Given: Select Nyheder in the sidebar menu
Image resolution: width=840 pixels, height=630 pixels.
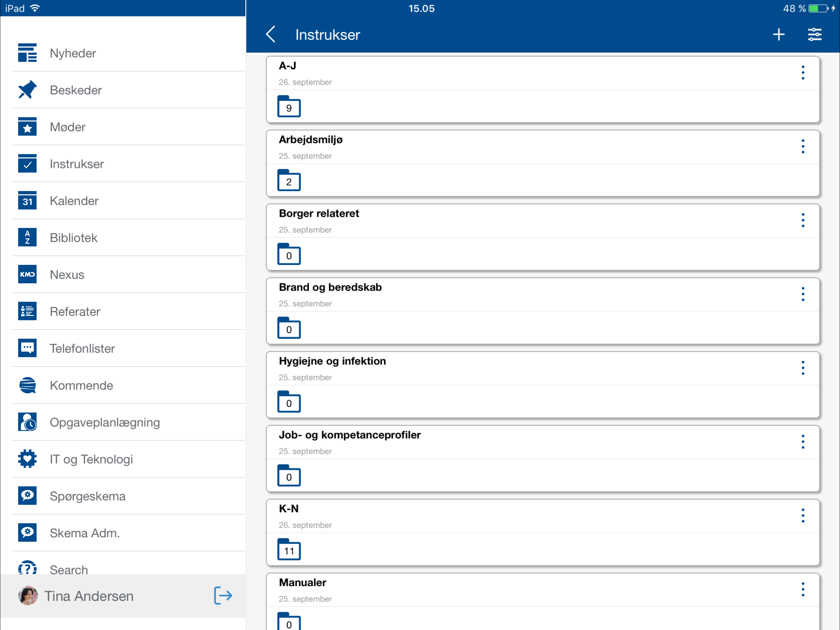Looking at the screenshot, I should (73, 53).
